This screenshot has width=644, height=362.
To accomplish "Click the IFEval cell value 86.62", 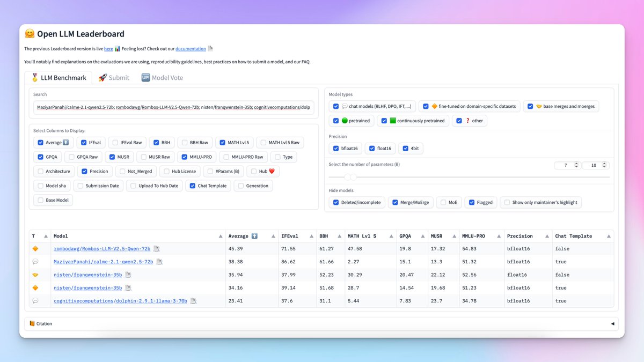I will [289, 262].
